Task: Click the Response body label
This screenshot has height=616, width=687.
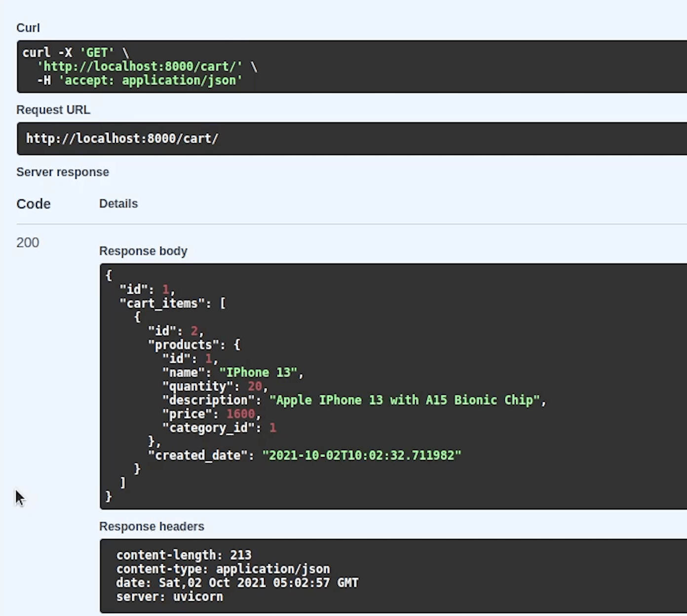Action: (x=143, y=251)
